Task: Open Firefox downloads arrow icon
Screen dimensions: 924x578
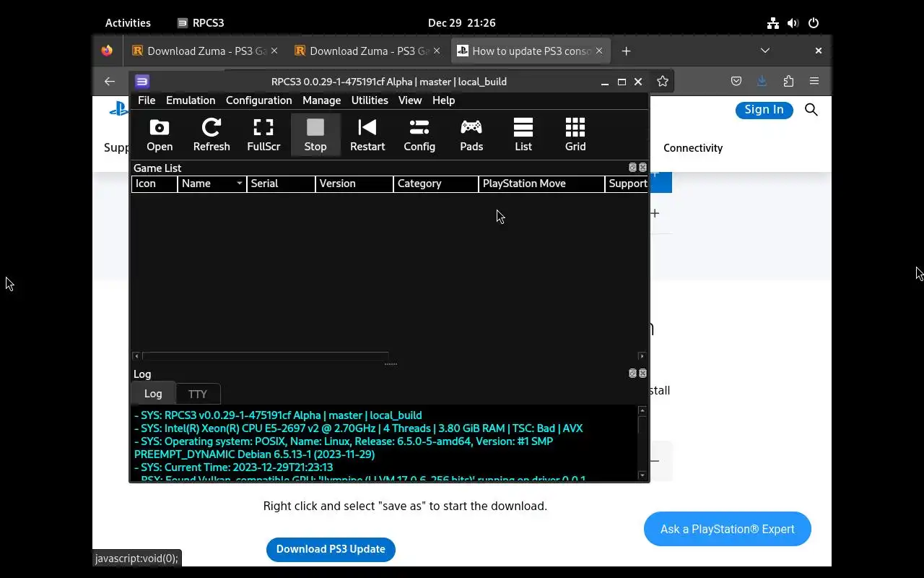Action: click(762, 82)
